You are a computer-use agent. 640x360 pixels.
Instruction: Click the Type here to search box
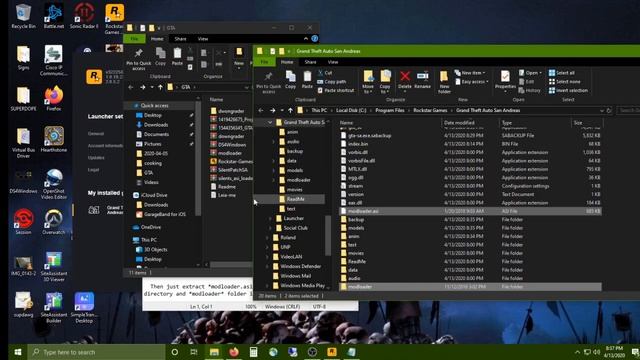coord(96,352)
